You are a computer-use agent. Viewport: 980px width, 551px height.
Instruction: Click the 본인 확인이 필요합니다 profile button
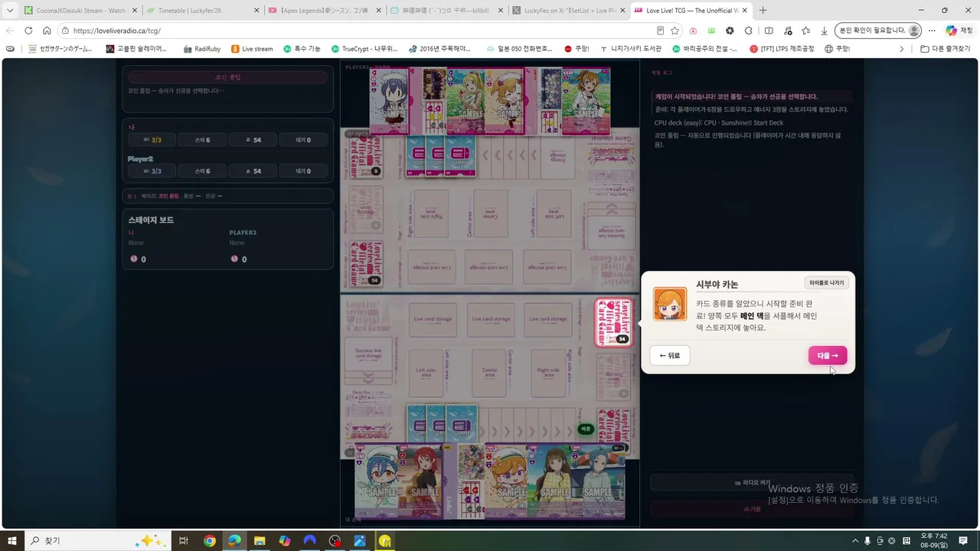click(x=879, y=31)
